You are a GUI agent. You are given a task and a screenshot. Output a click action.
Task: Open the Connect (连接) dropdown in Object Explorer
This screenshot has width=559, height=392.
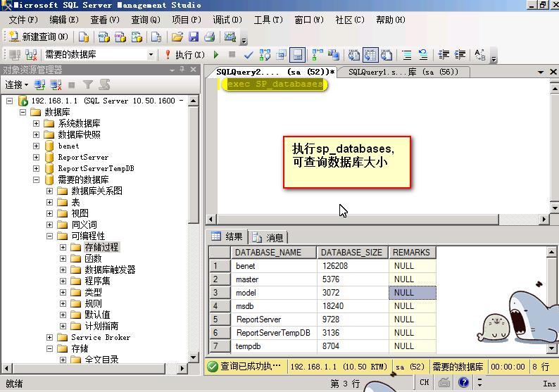[x=16, y=85]
